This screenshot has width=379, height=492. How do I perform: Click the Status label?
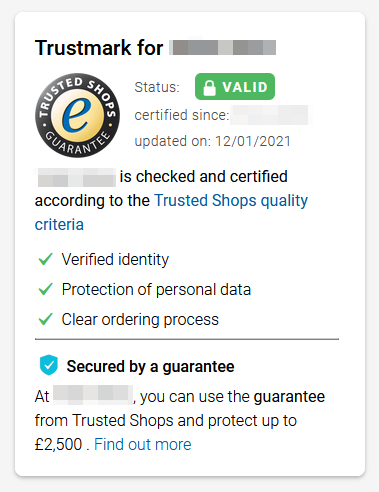(157, 87)
